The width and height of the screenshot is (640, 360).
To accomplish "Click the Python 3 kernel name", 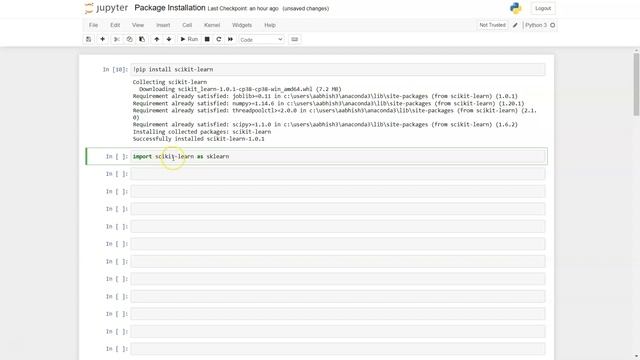I will coord(536,25).
